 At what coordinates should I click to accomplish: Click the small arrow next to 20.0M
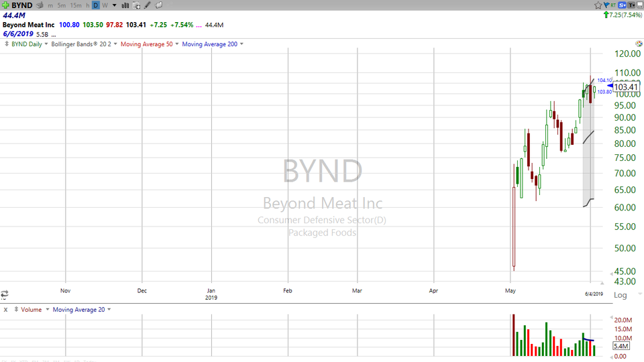pos(611,318)
